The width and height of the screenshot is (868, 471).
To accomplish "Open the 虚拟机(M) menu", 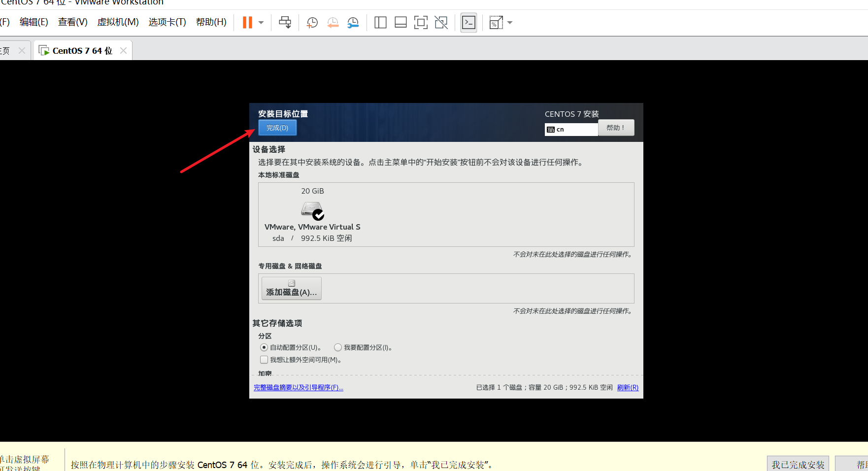I will click(118, 22).
